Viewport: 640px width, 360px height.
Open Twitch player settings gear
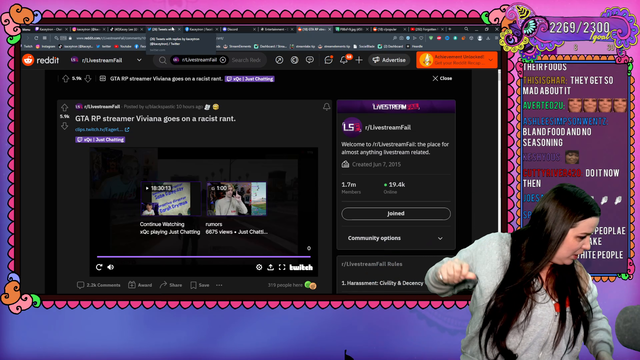pyautogui.click(x=259, y=267)
